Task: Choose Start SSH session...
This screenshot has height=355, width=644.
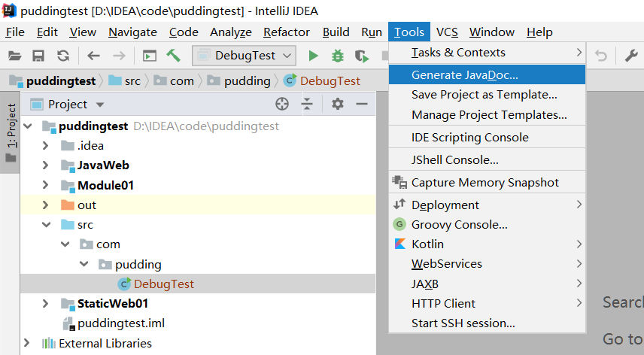Action: tap(487, 323)
